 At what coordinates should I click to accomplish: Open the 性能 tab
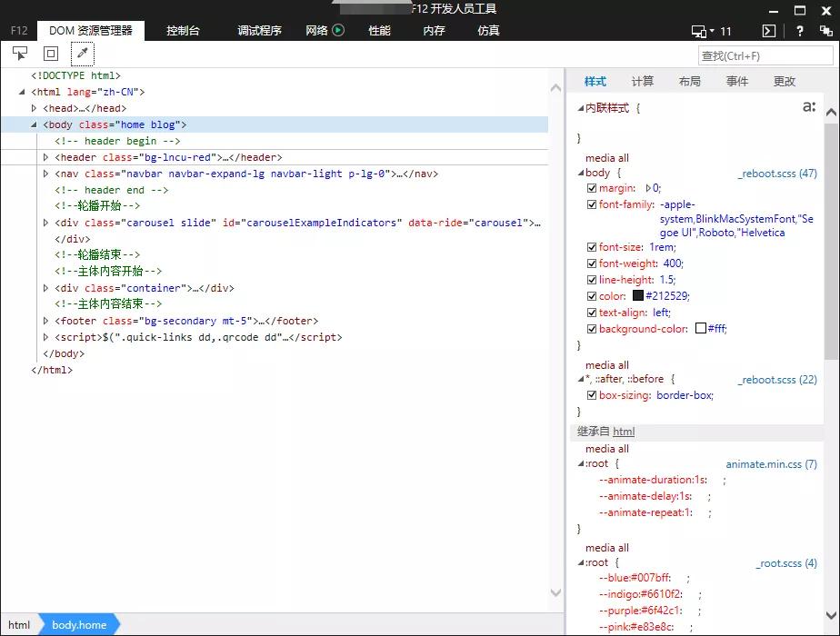379,31
